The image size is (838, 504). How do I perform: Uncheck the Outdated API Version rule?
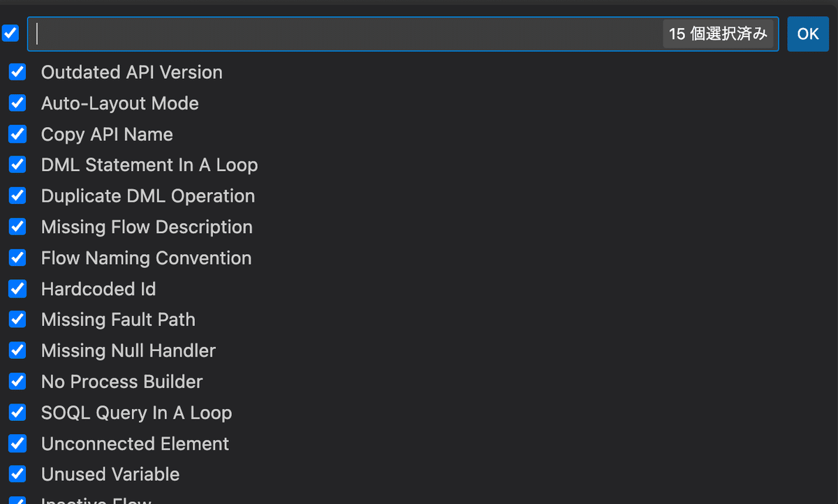tap(17, 72)
